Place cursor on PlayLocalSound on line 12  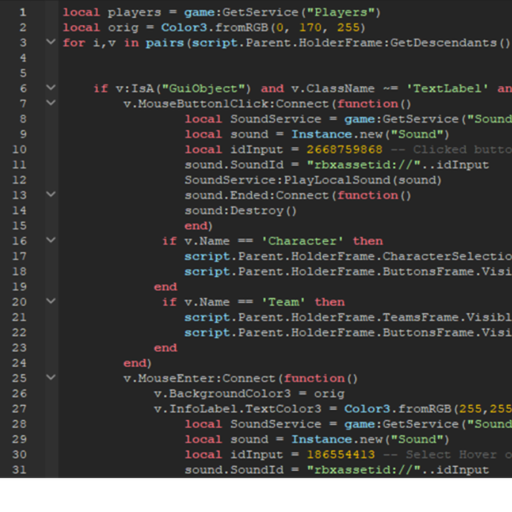[x=337, y=180]
